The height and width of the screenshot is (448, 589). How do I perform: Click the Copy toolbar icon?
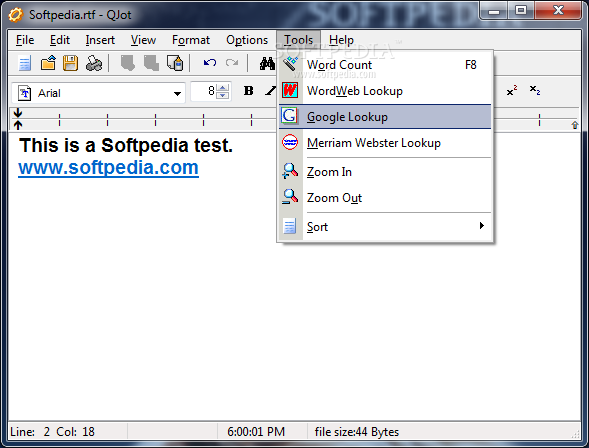point(151,63)
